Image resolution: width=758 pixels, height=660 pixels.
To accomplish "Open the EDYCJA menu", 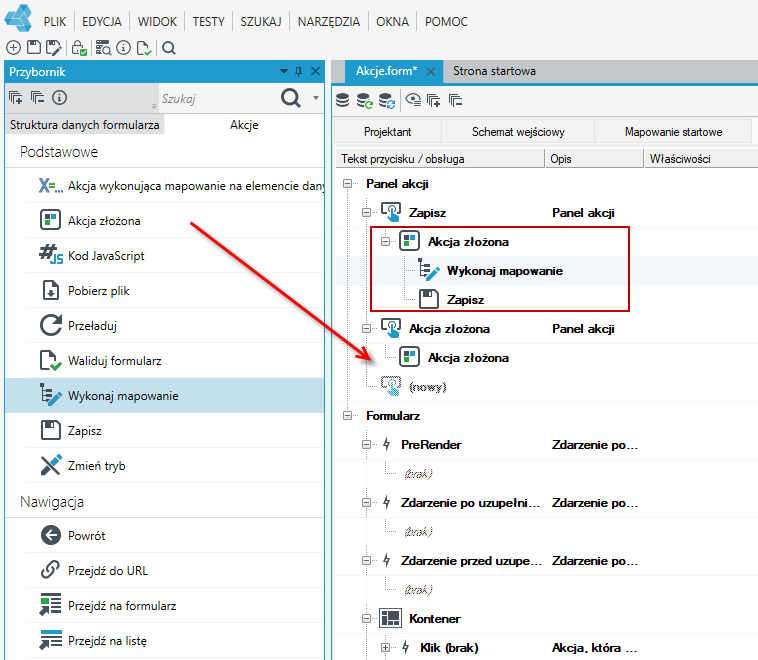I will point(102,22).
